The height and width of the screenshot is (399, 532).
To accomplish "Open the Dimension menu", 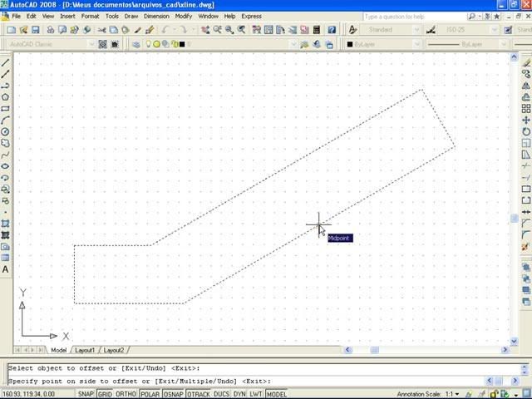I will click(156, 16).
